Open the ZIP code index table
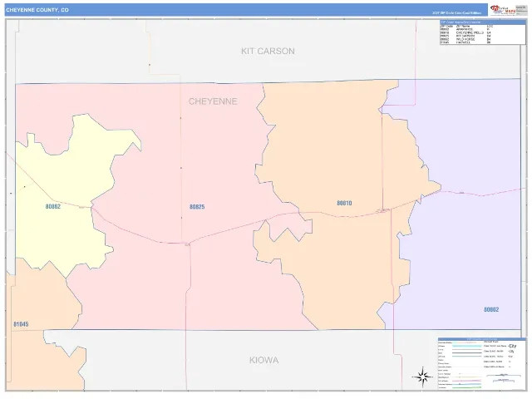Image resolution: width=532 pixels, height=399 pixels. pos(482,32)
